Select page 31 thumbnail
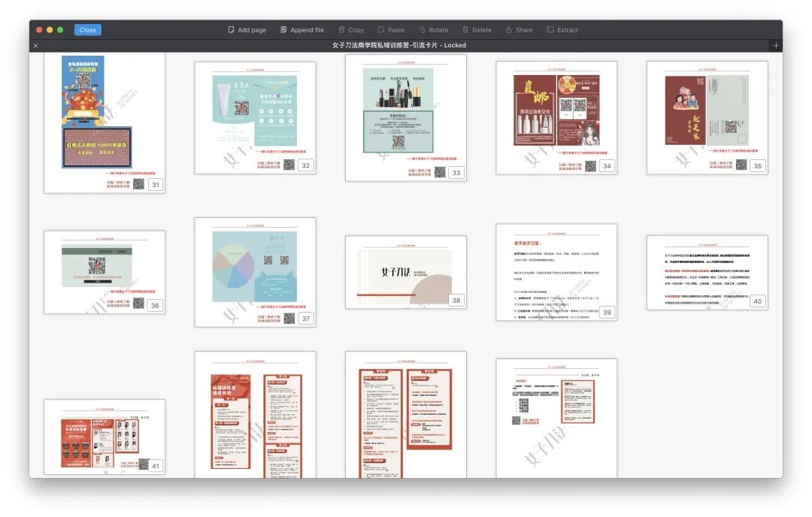The image size is (812, 517). (105, 122)
